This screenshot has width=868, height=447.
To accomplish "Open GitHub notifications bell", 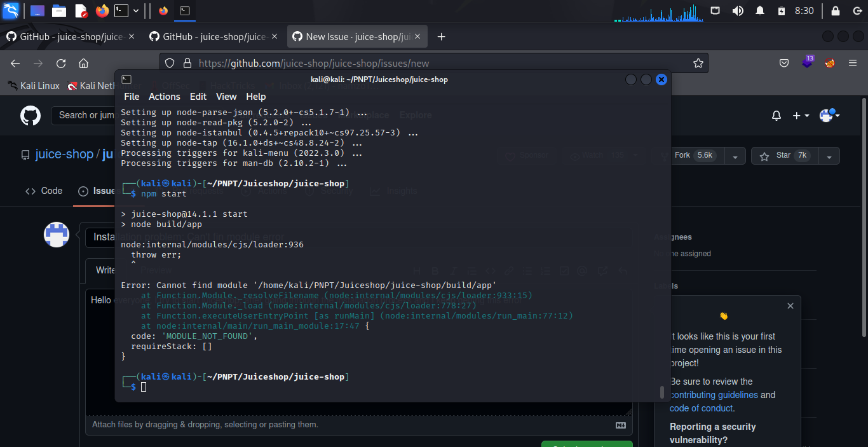I will click(776, 116).
